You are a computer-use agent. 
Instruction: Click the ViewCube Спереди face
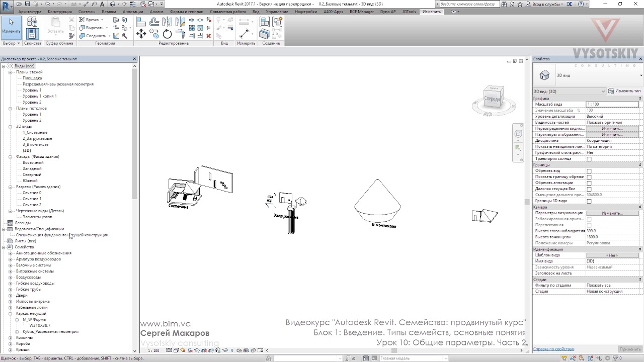492,99
